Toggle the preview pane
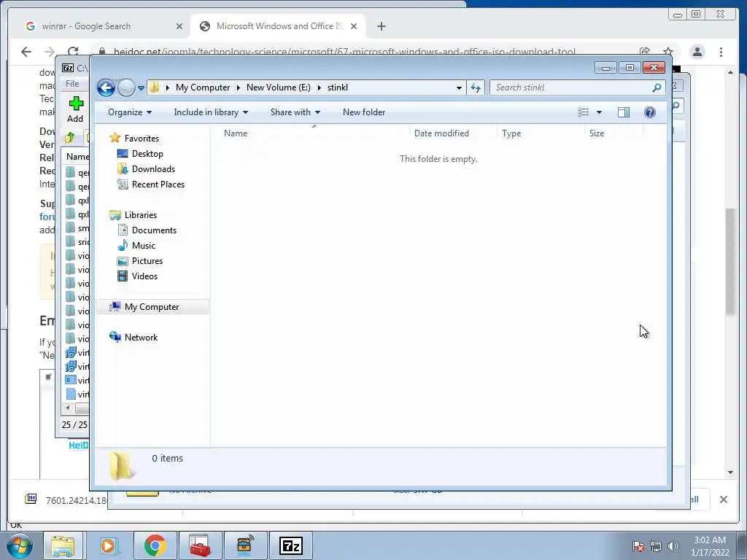The height and width of the screenshot is (560, 747). point(624,112)
